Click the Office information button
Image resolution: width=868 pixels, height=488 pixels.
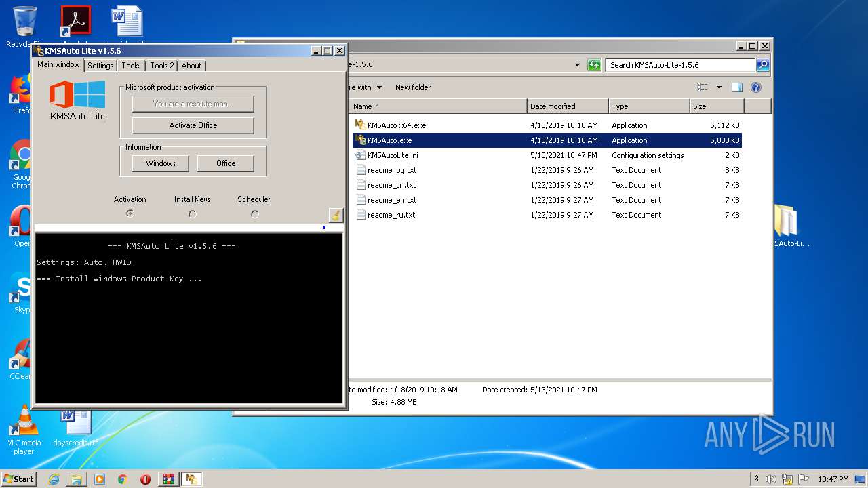click(x=226, y=163)
